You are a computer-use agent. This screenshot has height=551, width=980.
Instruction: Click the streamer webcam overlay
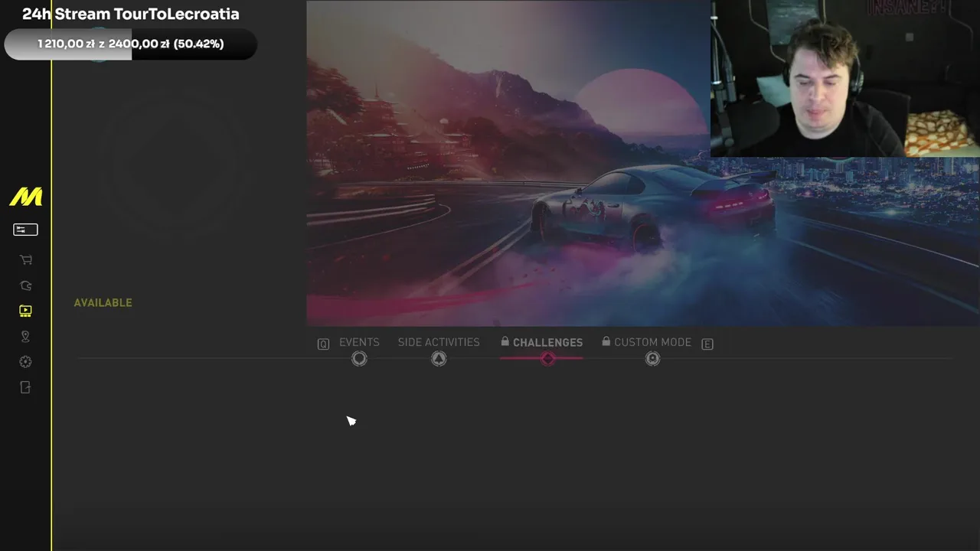point(845,79)
